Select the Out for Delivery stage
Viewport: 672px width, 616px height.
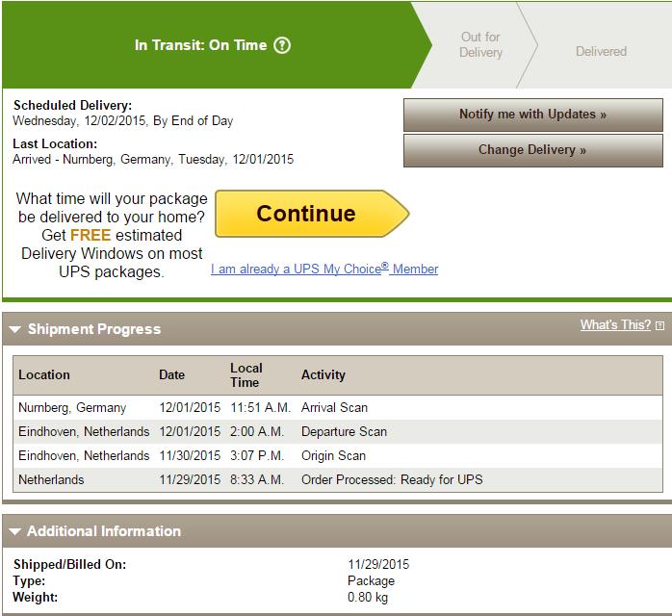(480, 44)
